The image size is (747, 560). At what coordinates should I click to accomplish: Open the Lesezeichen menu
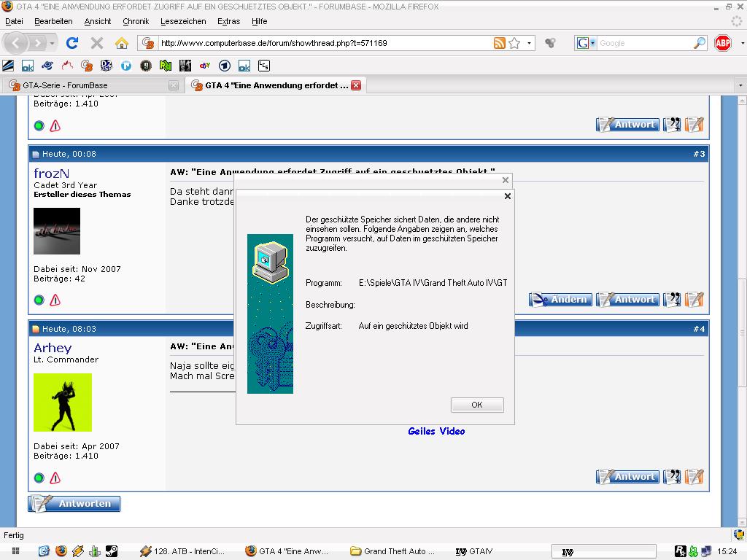click(183, 21)
